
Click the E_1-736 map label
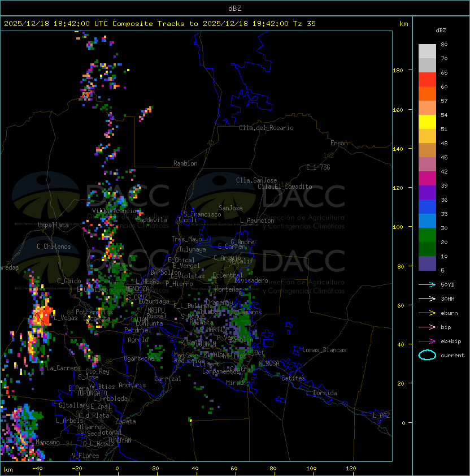(x=318, y=167)
